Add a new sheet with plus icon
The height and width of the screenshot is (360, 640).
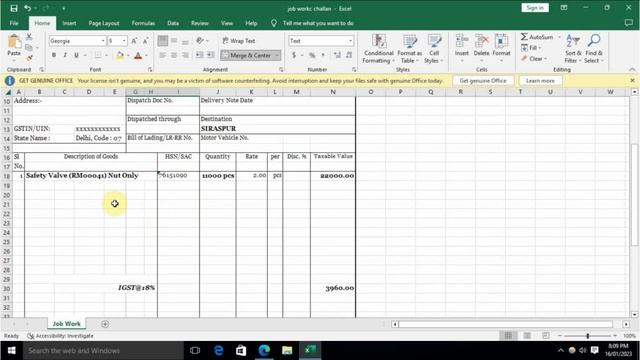(x=105, y=324)
